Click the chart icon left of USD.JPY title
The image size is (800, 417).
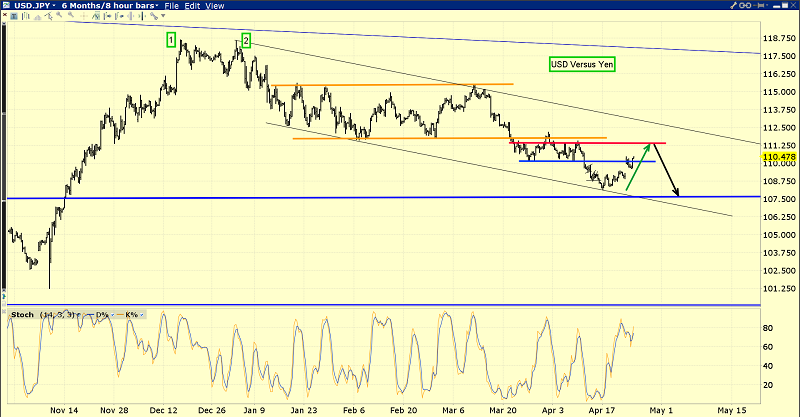coord(6,6)
